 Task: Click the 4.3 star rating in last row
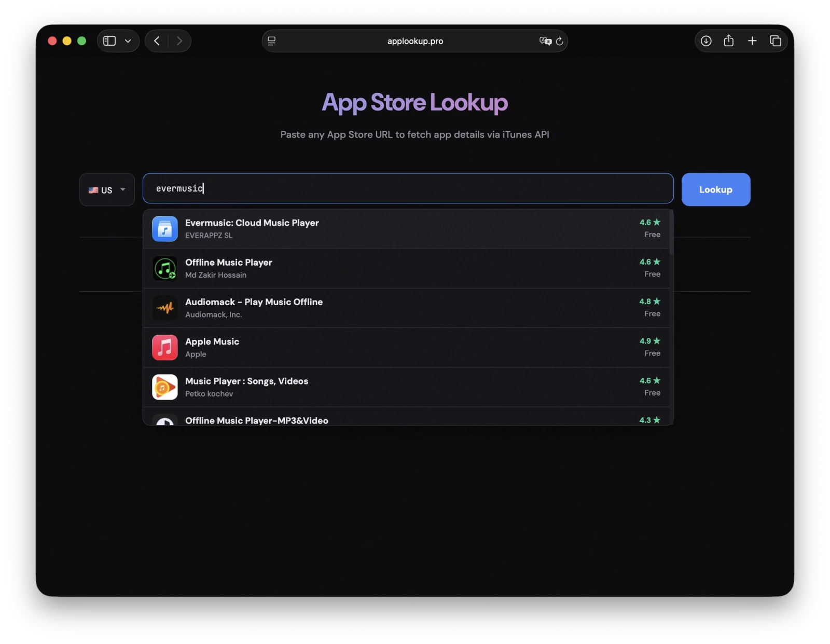click(x=650, y=420)
